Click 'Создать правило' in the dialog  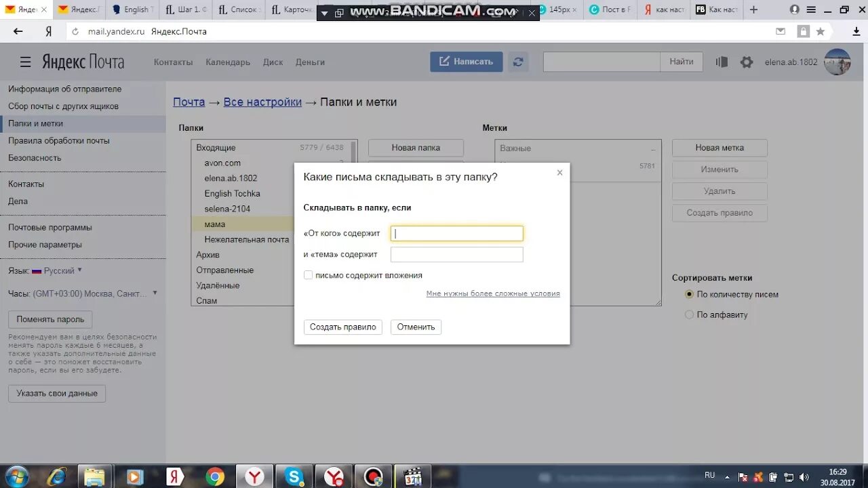(x=342, y=327)
